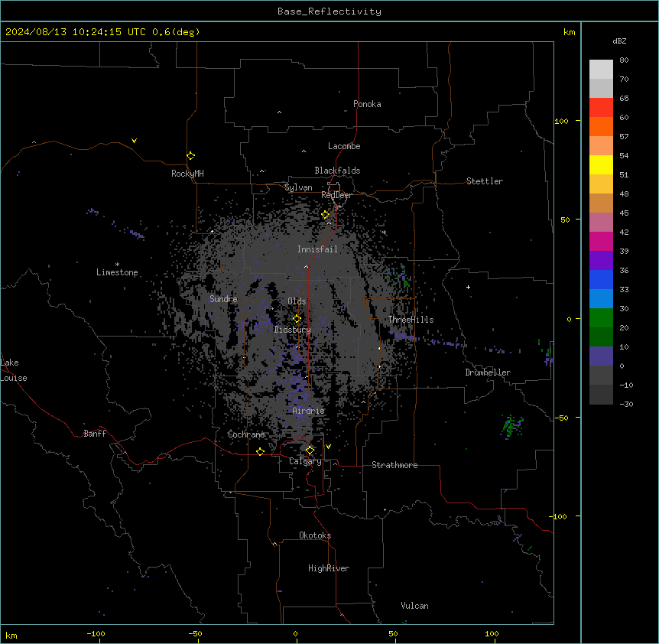Click the Ponoka town label
This screenshot has height=644, width=659.
(367, 104)
